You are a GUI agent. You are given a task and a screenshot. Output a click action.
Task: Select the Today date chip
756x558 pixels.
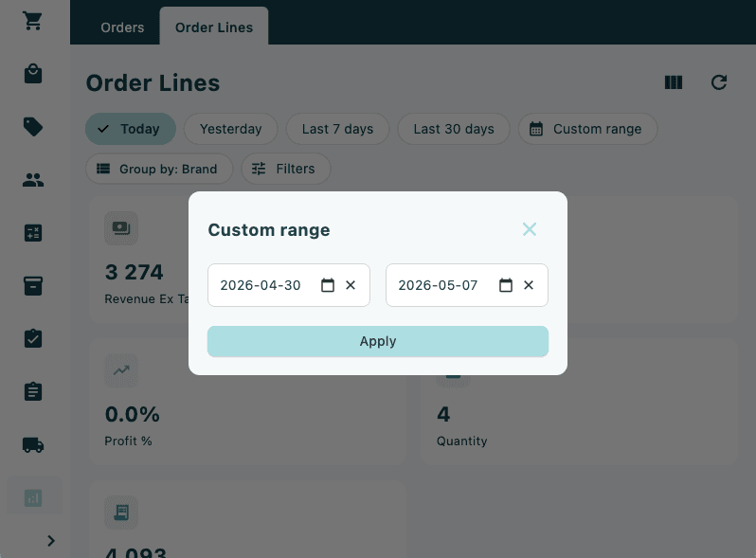pos(131,129)
